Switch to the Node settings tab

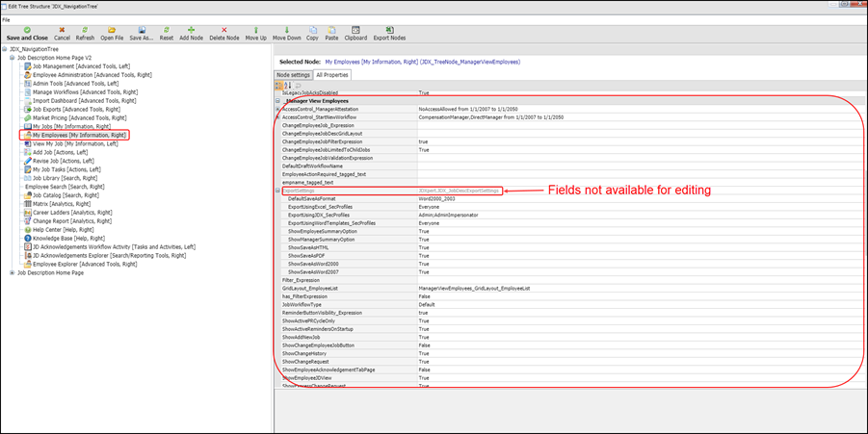click(x=293, y=74)
